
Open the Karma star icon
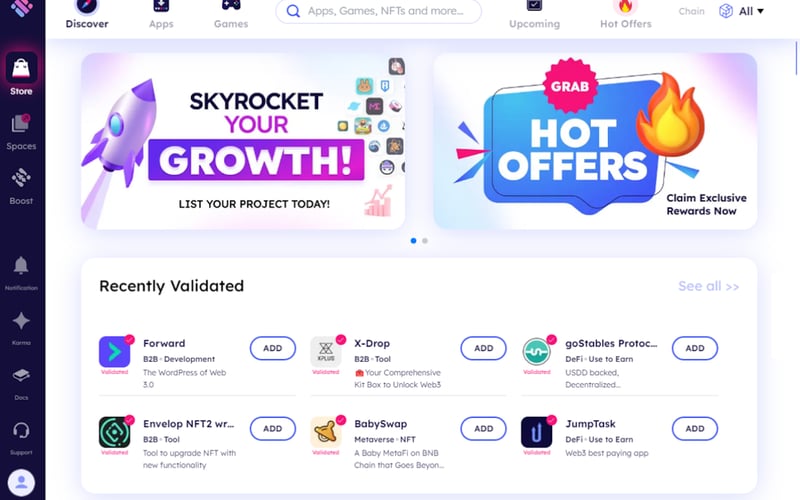[21, 321]
